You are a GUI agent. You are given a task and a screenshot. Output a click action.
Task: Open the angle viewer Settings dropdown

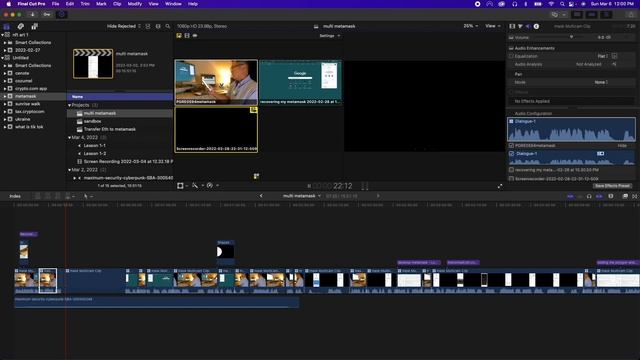tap(329, 36)
